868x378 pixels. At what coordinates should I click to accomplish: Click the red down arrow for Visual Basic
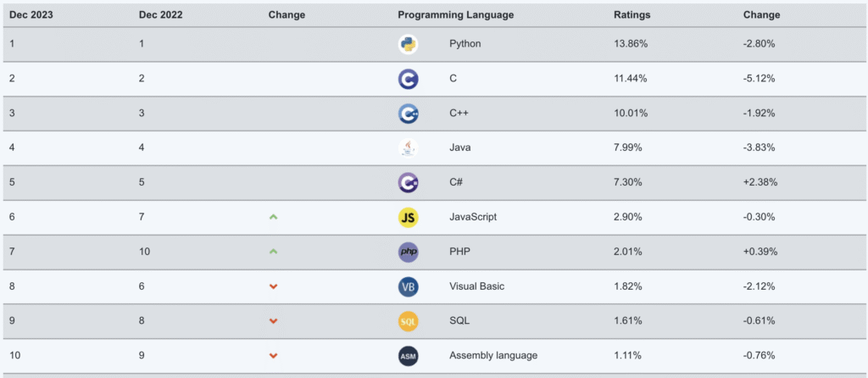coord(273,286)
